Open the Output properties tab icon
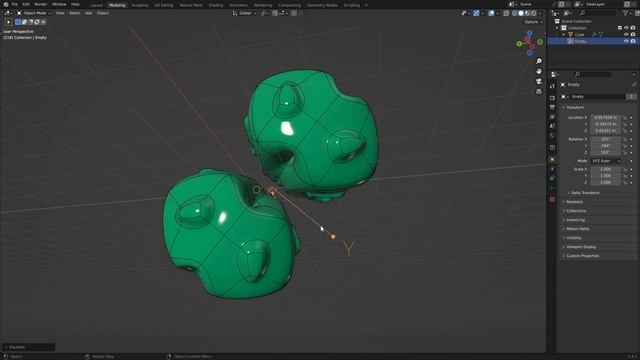 pyautogui.click(x=552, y=107)
